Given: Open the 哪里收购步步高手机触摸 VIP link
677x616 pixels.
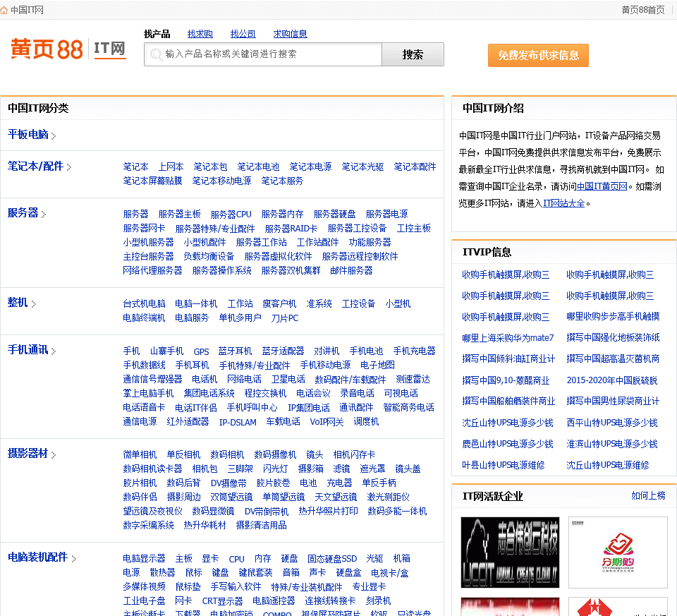Looking at the screenshot, I should click(613, 317).
